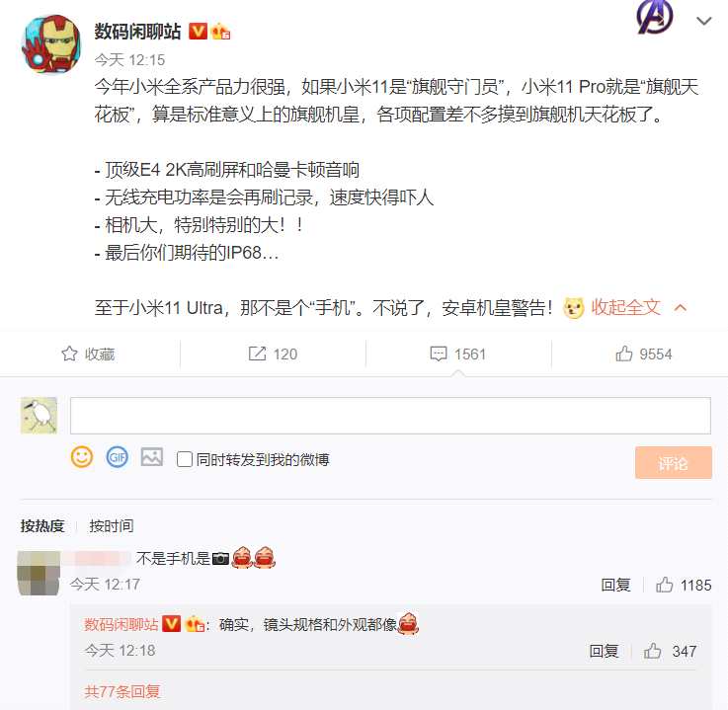Like the author reply with 347 thumbs-up
Image resolution: width=728 pixels, height=710 pixels.
click(x=652, y=651)
